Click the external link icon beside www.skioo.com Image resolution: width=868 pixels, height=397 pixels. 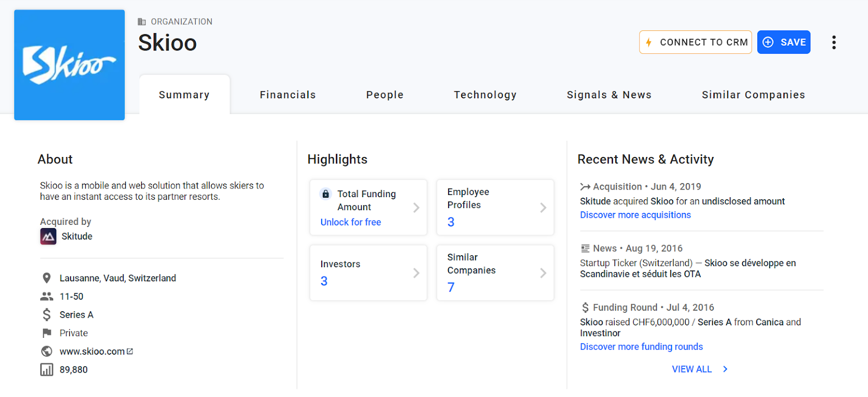tap(130, 351)
